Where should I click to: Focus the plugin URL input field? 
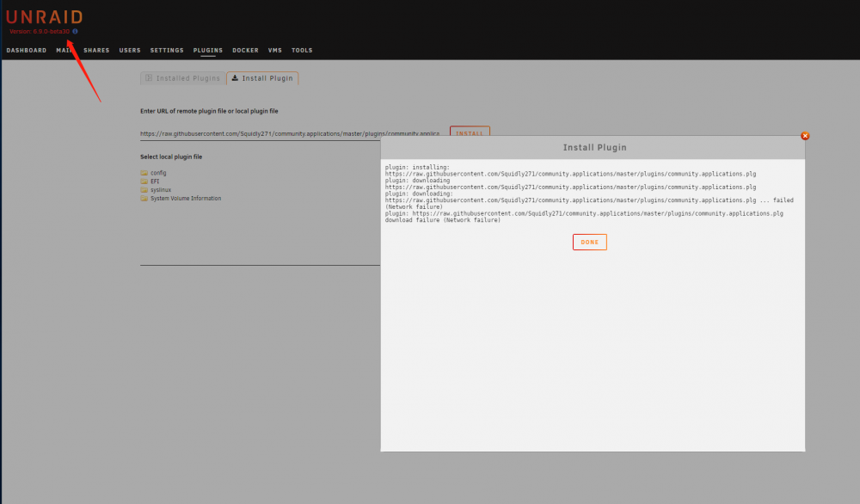[x=290, y=134]
